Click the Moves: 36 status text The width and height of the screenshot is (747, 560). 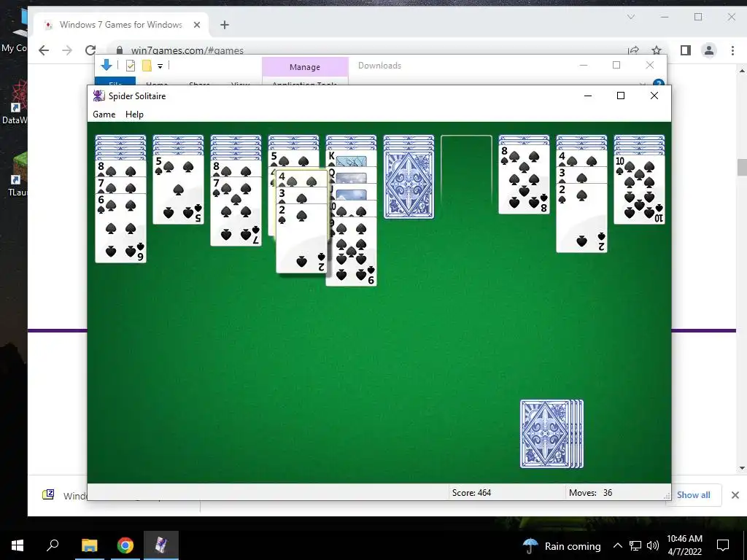pos(590,493)
